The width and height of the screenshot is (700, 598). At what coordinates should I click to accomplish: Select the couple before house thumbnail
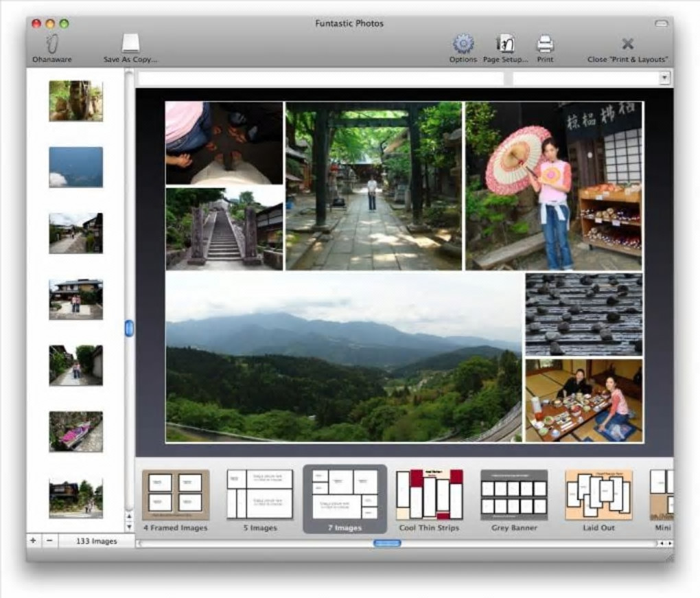click(x=76, y=299)
